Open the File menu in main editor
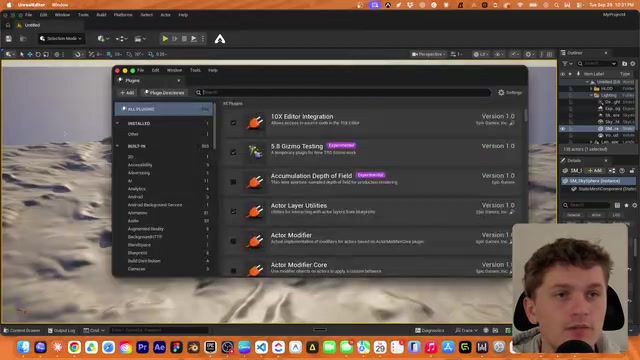This screenshot has height=360, width=640. coord(29,15)
